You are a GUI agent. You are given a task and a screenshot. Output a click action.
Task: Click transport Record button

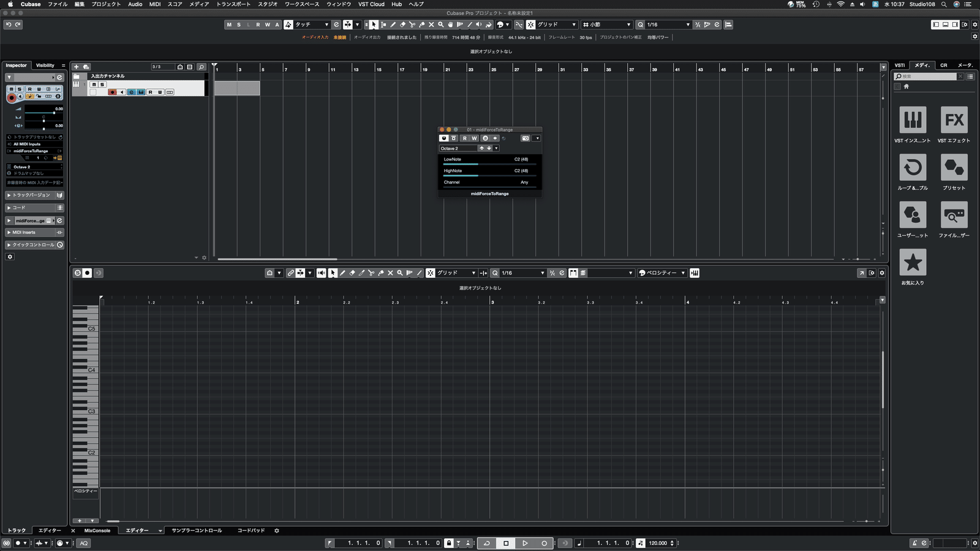point(544,543)
